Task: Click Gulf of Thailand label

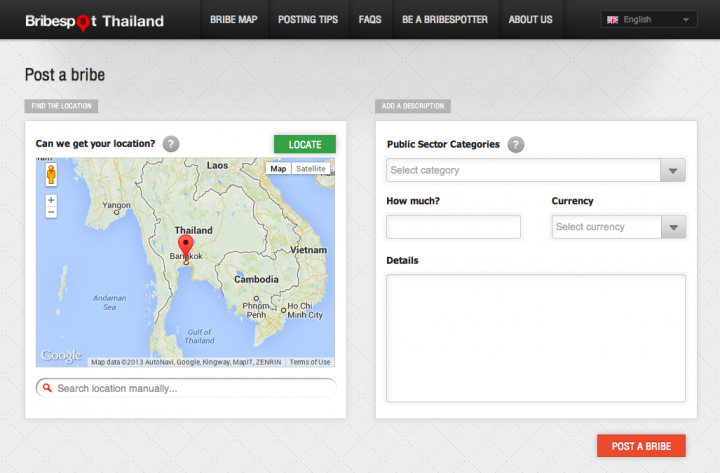Action: 199,336
